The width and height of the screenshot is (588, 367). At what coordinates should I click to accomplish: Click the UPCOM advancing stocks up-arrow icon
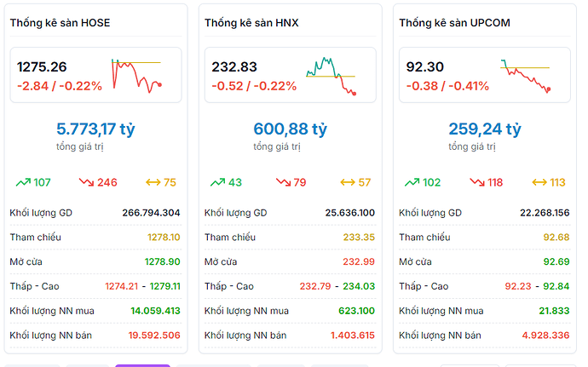(412, 182)
